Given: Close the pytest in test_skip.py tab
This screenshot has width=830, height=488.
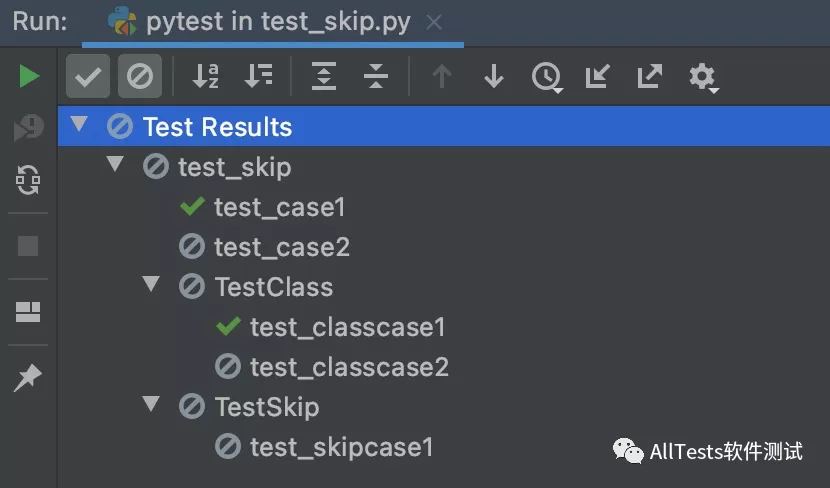Looking at the screenshot, I should coord(434,22).
